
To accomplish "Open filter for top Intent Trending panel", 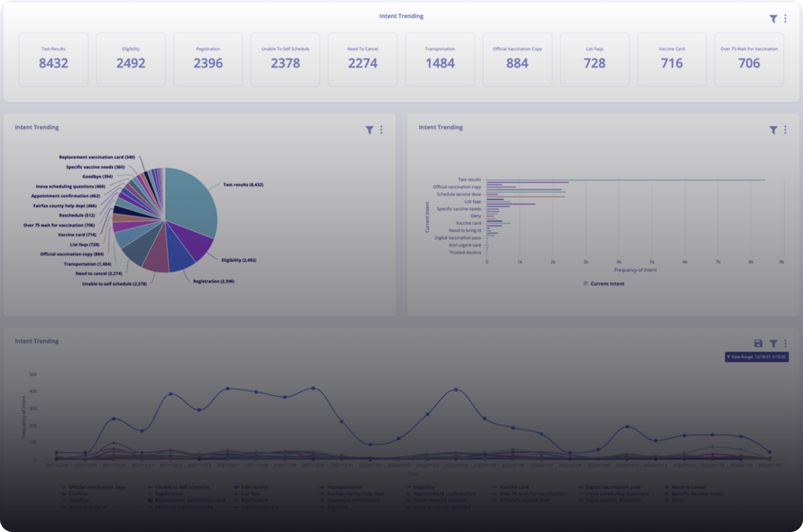I will point(773,19).
